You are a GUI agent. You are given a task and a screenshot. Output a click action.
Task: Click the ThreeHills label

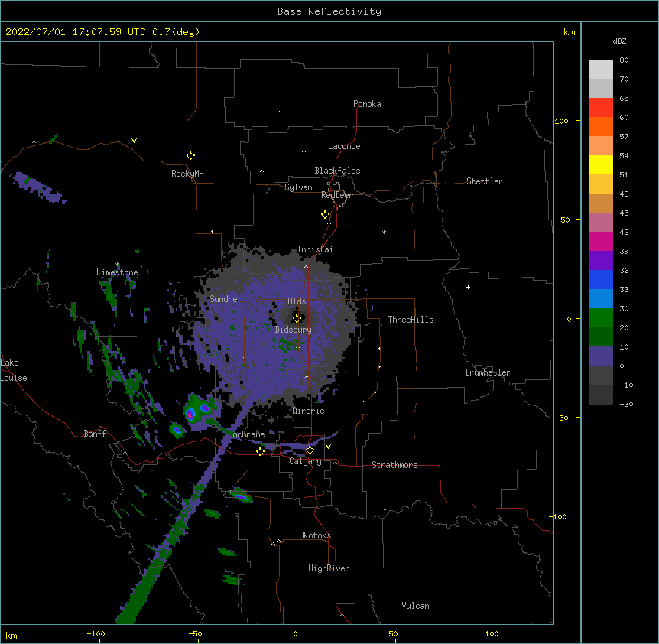(x=411, y=320)
